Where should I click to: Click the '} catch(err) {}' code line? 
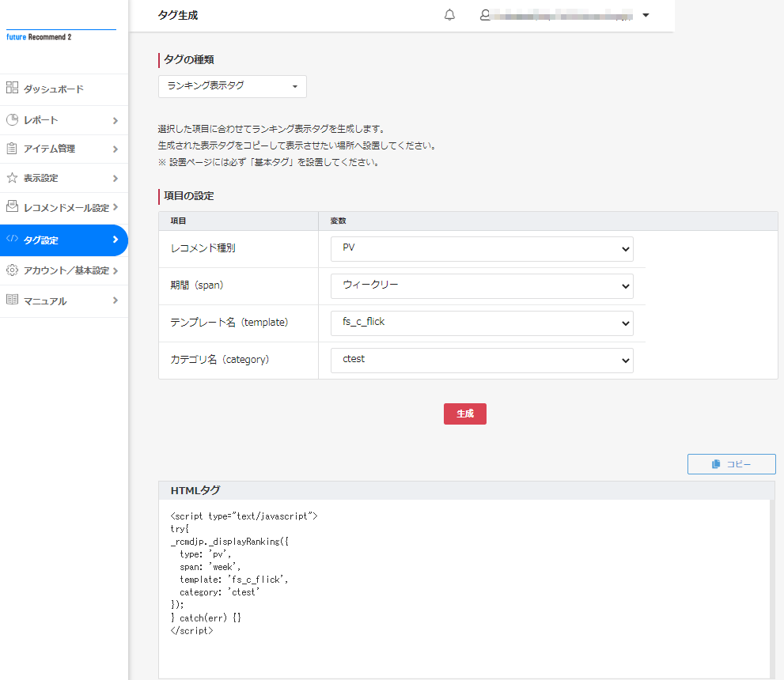coord(206,618)
